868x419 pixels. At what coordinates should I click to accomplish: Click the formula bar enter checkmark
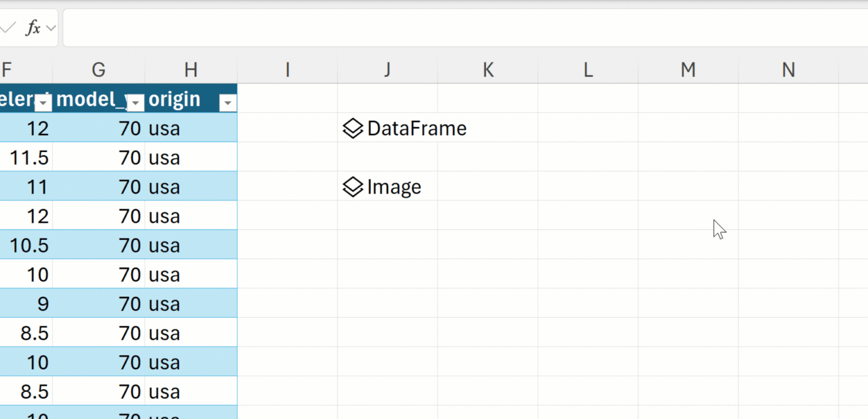tap(8, 28)
